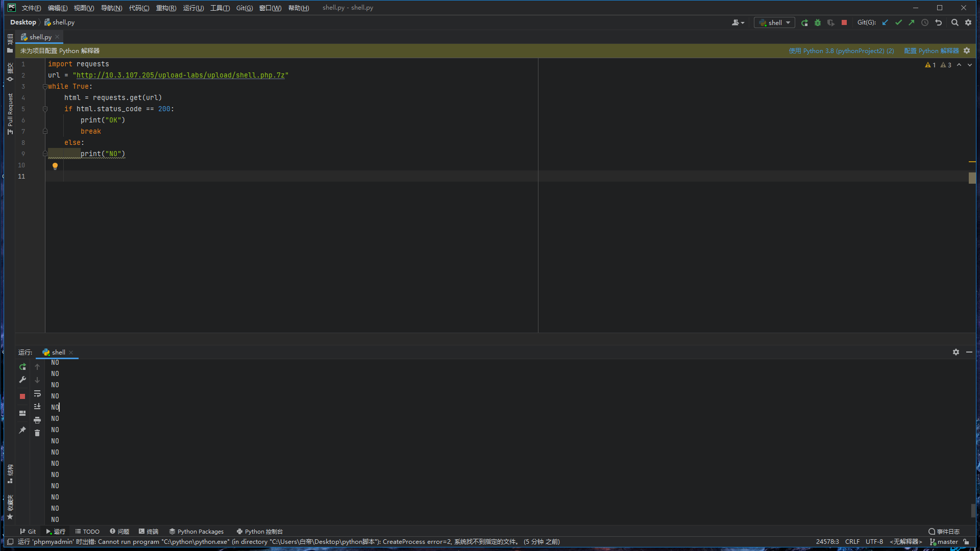
Task: Click 配置 Python 解释器 link
Action: point(931,51)
